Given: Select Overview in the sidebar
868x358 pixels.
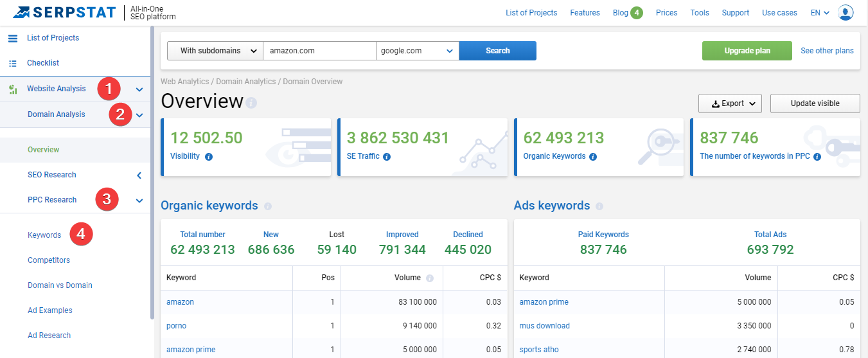Looking at the screenshot, I should click(44, 150).
